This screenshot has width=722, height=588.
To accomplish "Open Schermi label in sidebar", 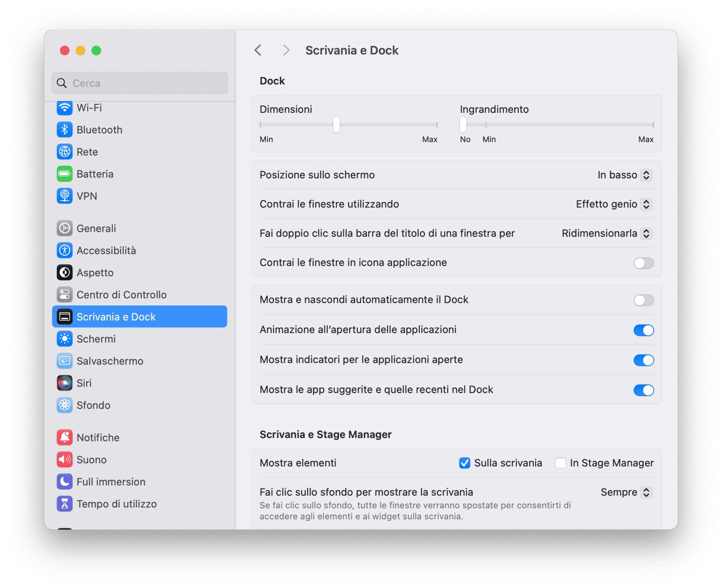I will (96, 339).
